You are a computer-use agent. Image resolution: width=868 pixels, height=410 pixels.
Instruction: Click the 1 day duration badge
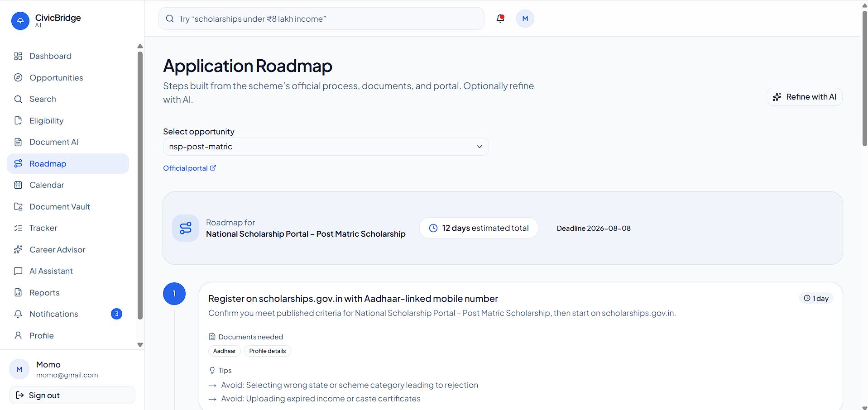(816, 298)
